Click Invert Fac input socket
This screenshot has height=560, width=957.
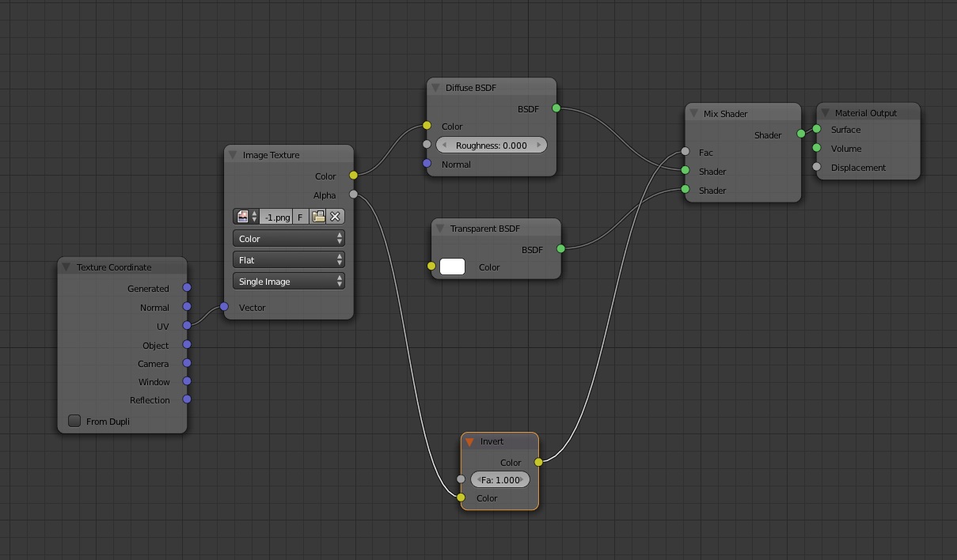point(461,479)
